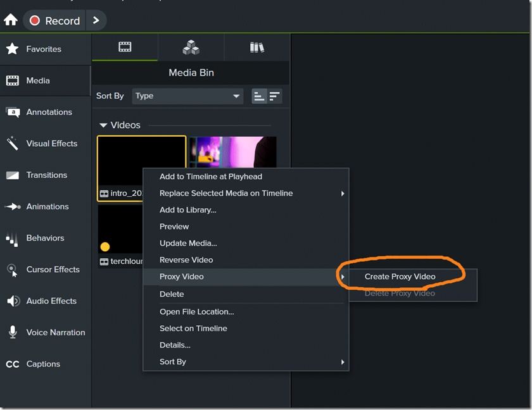The height and width of the screenshot is (410, 532).
Task: Choose Add to Library... option
Action: tap(246, 210)
